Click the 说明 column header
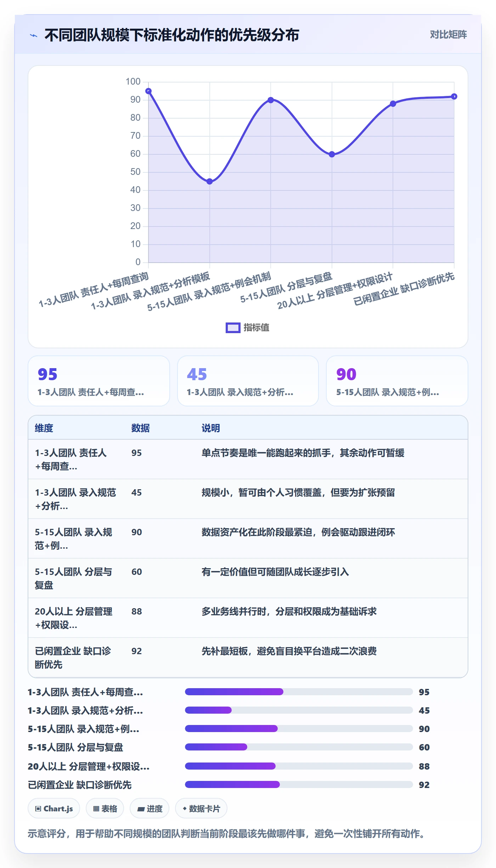 pyautogui.click(x=211, y=428)
